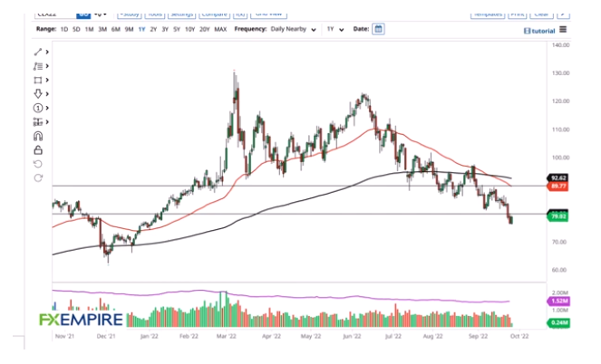Viewport: 601px width, 364px height.
Task: Set range to 10Y
Action: point(189,29)
